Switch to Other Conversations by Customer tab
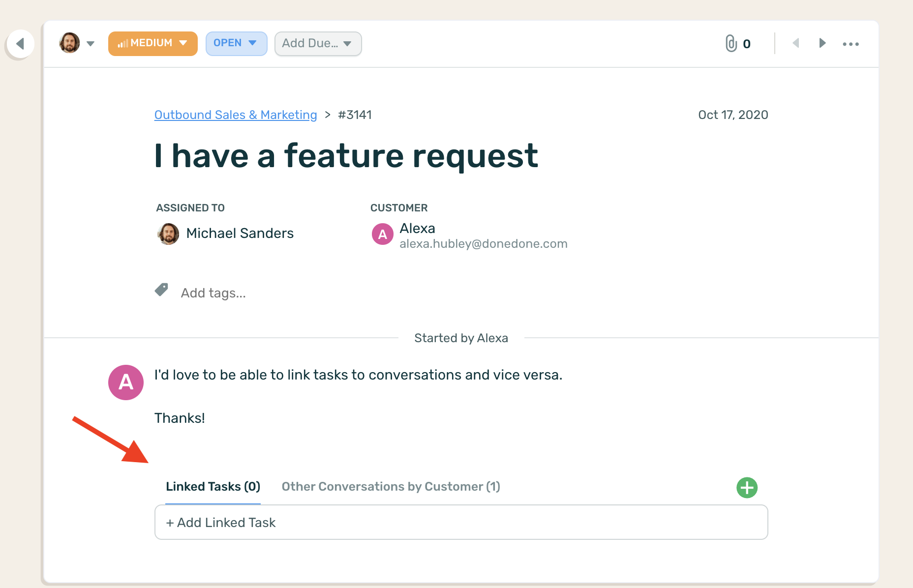The height and width of the screenshot is (588, 913). [391, 487]
